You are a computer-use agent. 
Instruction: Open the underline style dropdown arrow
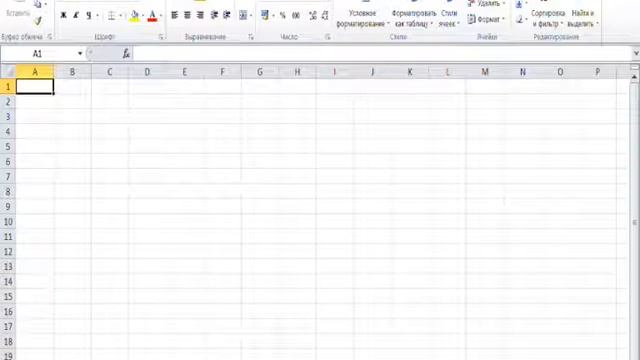pyautogui.click(x=98, y=16)
